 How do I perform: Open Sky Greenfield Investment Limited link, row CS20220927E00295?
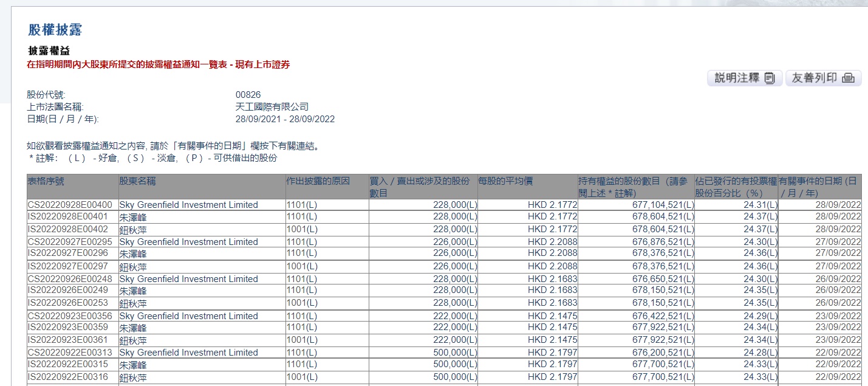188,242
